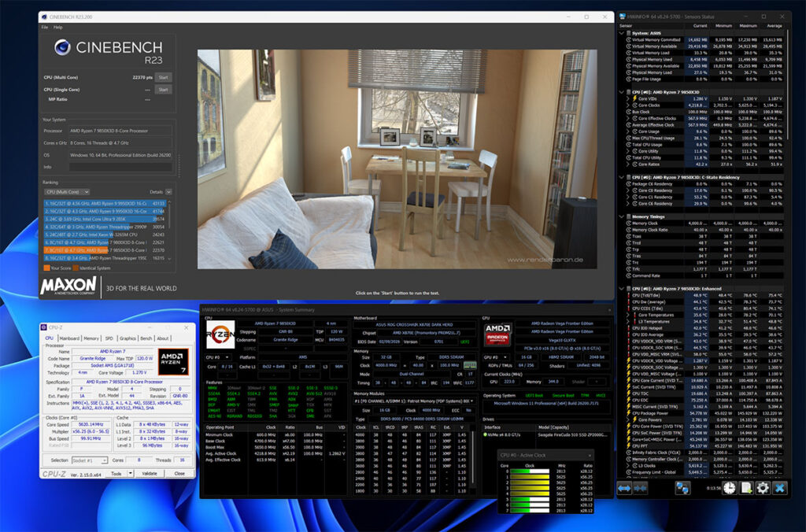Open the File menu in Cinebench

(x=45, y=27)
